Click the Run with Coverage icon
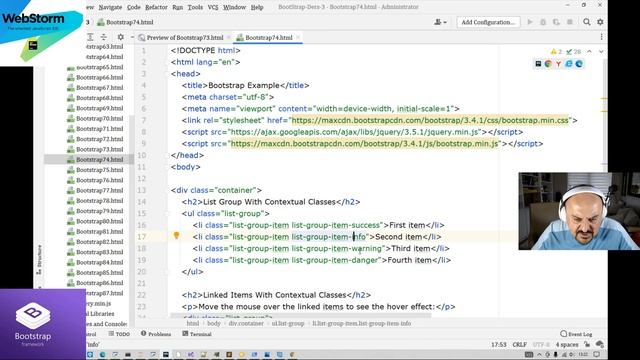The width and height of the screenshot is (640, 360). coord(556,22)
